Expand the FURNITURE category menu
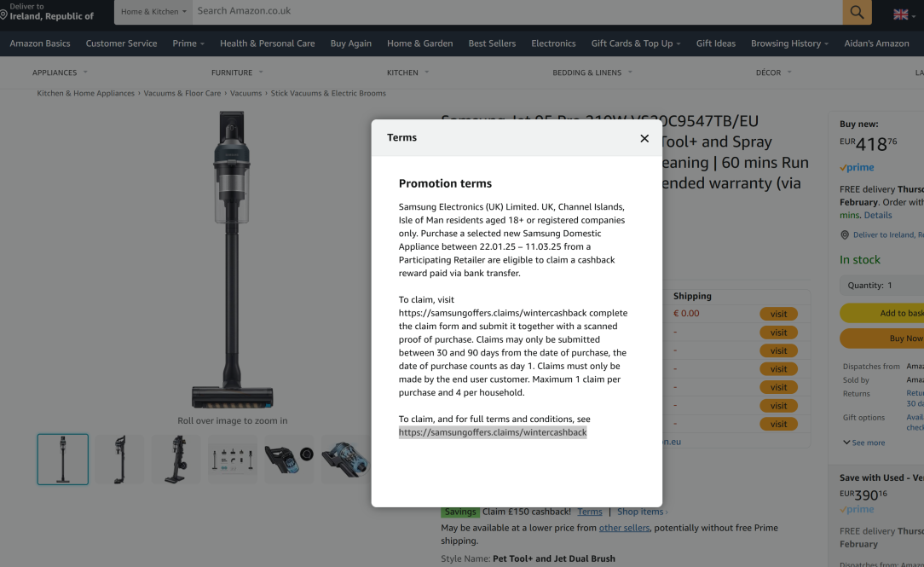Screen dimensions: 924x567 click(237, 72)
